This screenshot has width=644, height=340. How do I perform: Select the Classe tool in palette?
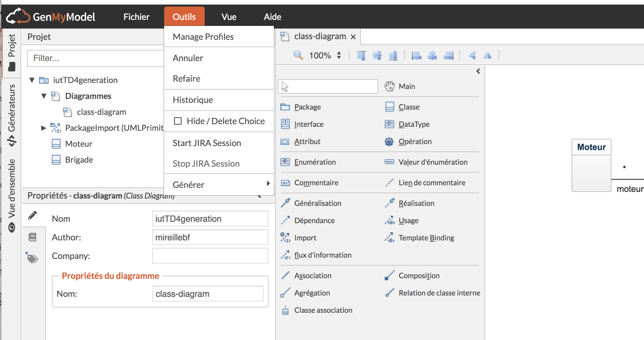[x=408, y=107]
